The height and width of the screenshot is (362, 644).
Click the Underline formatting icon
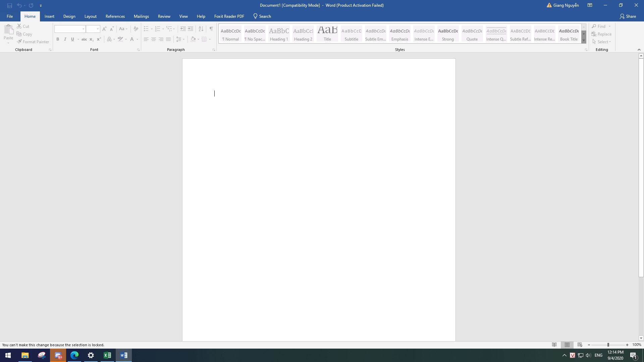[x=72, y=40]
